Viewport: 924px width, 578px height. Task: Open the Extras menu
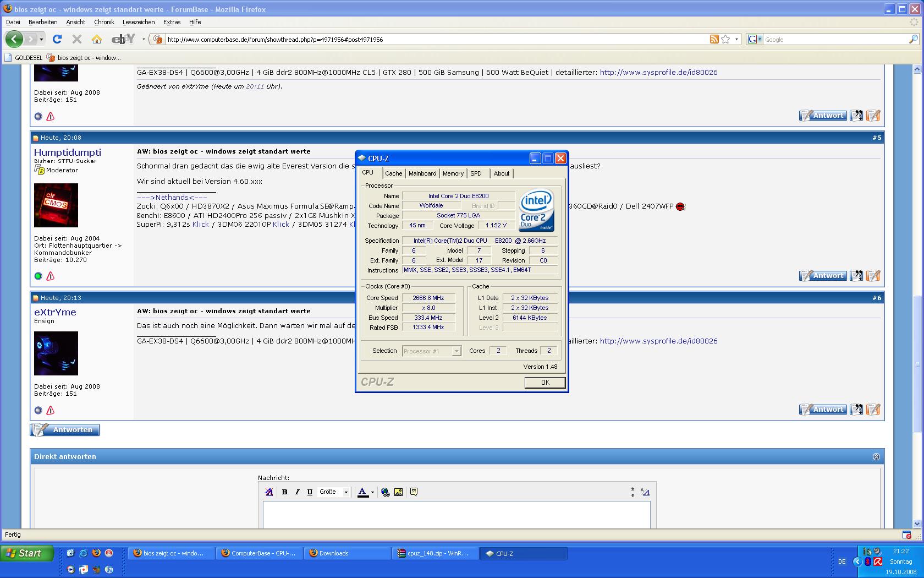[172, 22]
